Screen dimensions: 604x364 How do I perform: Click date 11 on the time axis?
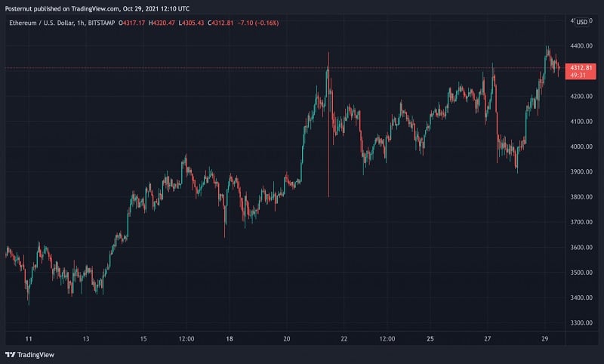29,339
